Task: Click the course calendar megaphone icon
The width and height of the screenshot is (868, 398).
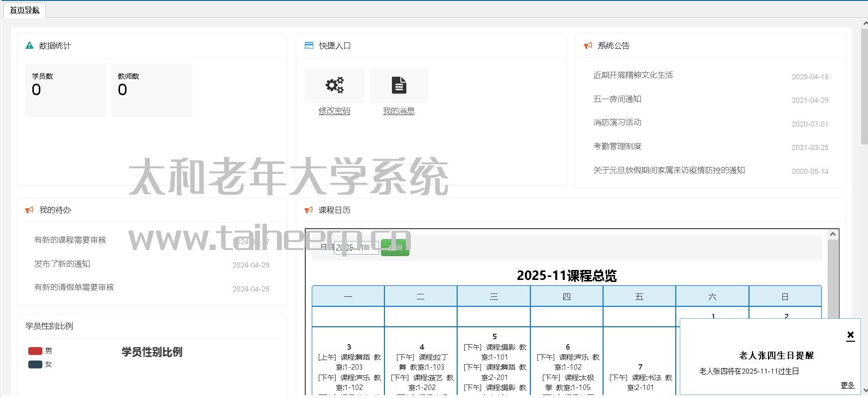Action: pos(309,210)
